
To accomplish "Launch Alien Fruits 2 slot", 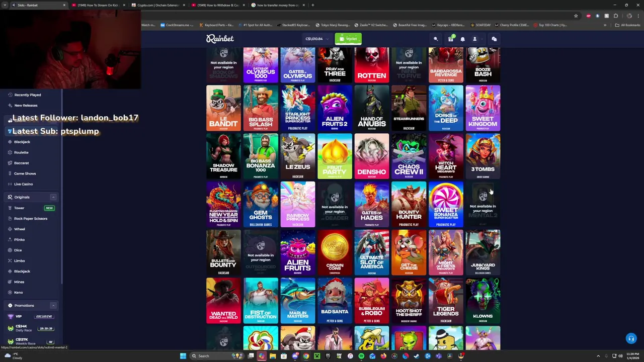I will [x=335, y=108].
